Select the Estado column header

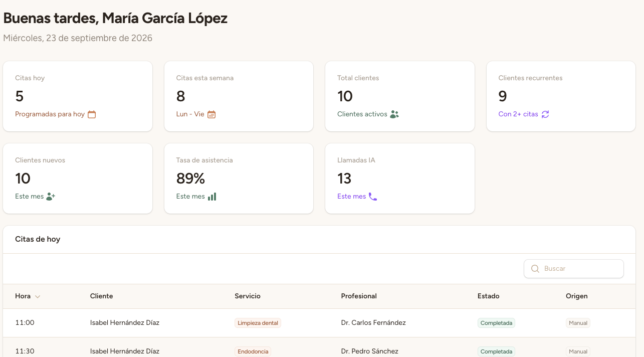[489, 296]
